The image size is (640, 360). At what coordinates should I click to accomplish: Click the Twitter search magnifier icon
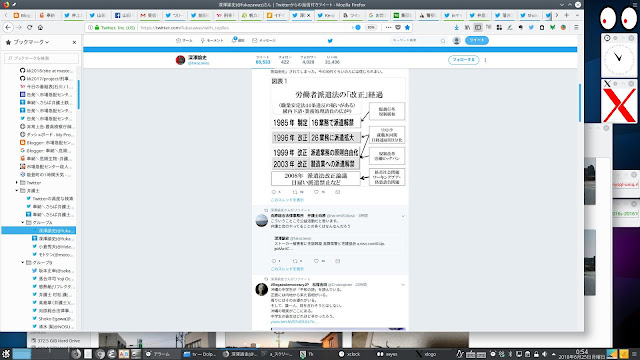pos(443,40)
